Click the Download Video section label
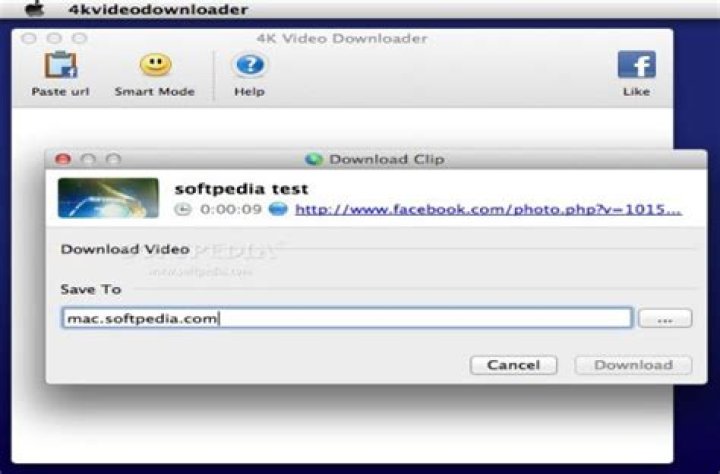 pos(125,249)
